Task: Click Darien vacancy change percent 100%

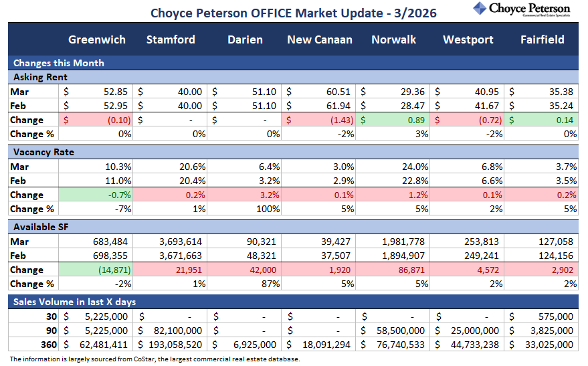Action: (x=244, y=209)
